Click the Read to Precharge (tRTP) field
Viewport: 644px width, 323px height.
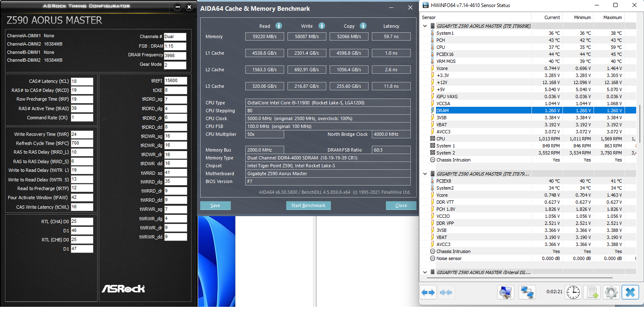[82, 188]
